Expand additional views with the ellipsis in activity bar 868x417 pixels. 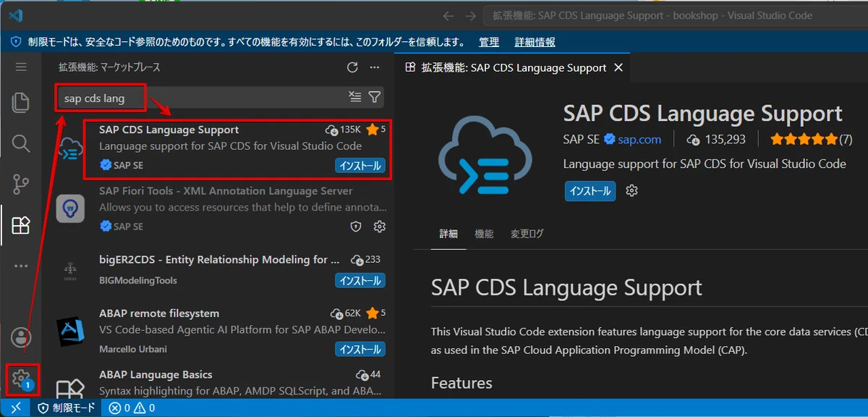pos(21,266)
